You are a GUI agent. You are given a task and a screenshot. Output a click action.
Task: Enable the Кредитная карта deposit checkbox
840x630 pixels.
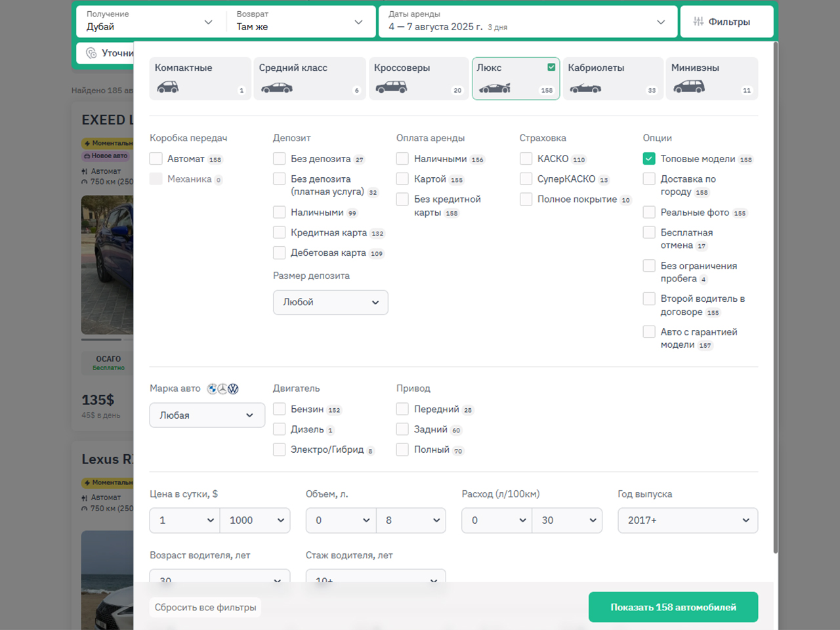pos(280,232)
